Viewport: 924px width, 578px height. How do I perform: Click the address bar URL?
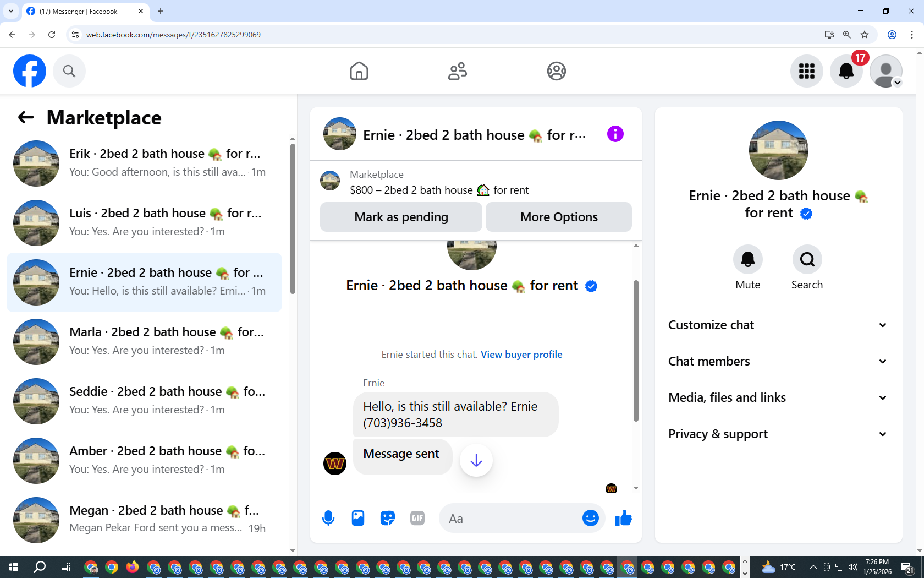pyautogui.click(x=173, y=35)
